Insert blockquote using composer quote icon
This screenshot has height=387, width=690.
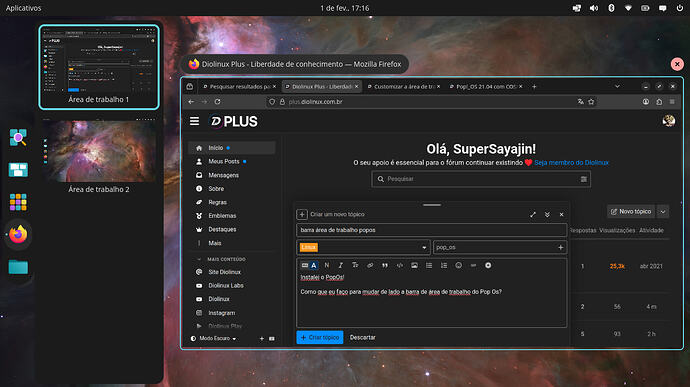385,265
